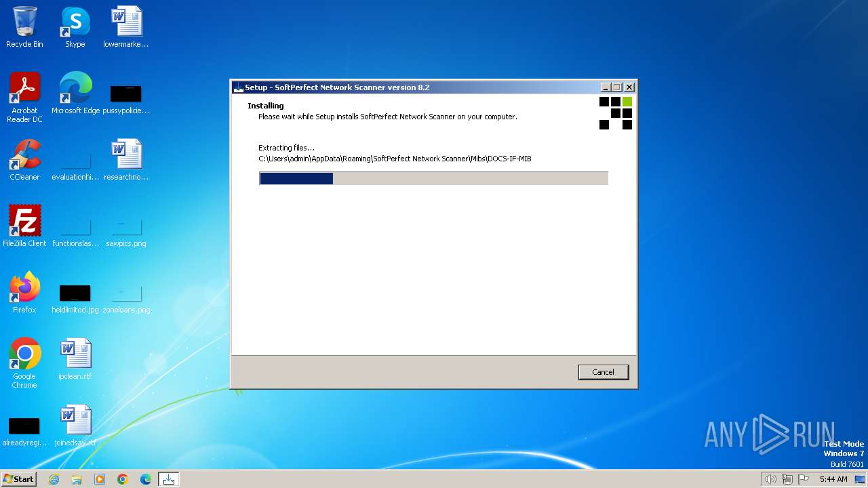Click the 'Installing' heading text

(266, 106)
